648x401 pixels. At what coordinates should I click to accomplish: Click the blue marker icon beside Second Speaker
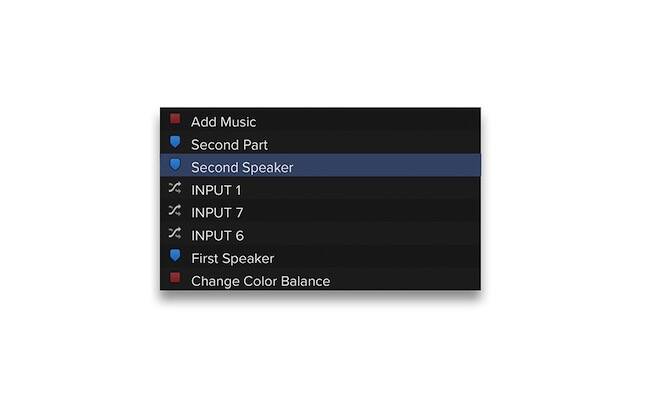(x=175, y=165)
